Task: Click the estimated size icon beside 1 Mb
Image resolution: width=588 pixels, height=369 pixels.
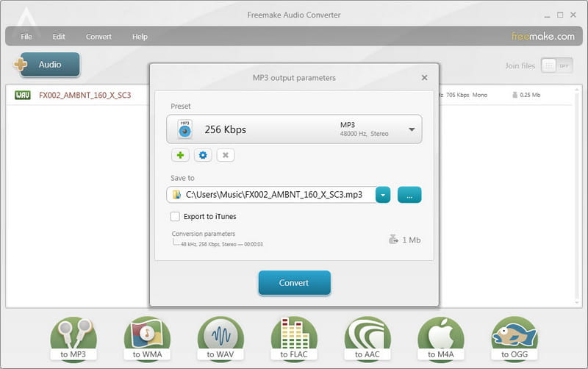Action: click(x=393, y=239)
